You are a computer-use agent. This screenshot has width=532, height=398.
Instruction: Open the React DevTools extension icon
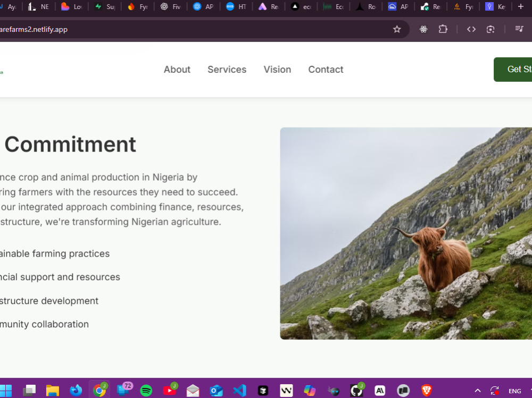tap(423, 30)
